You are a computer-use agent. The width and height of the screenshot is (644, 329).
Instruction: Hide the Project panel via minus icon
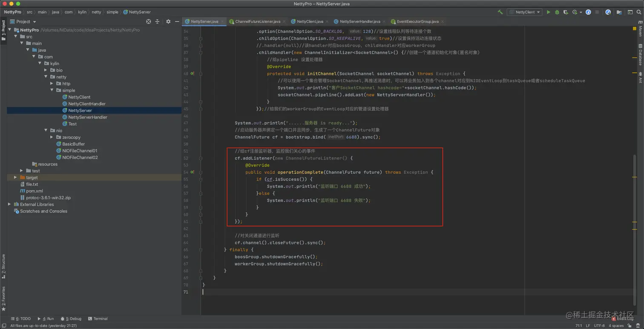(x=177, y=21)
